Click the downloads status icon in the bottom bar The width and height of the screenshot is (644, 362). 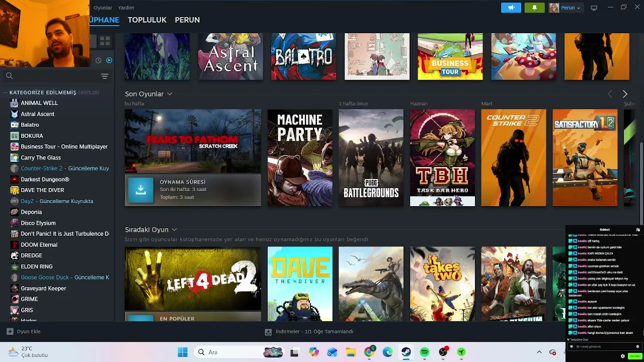point(268,332)
